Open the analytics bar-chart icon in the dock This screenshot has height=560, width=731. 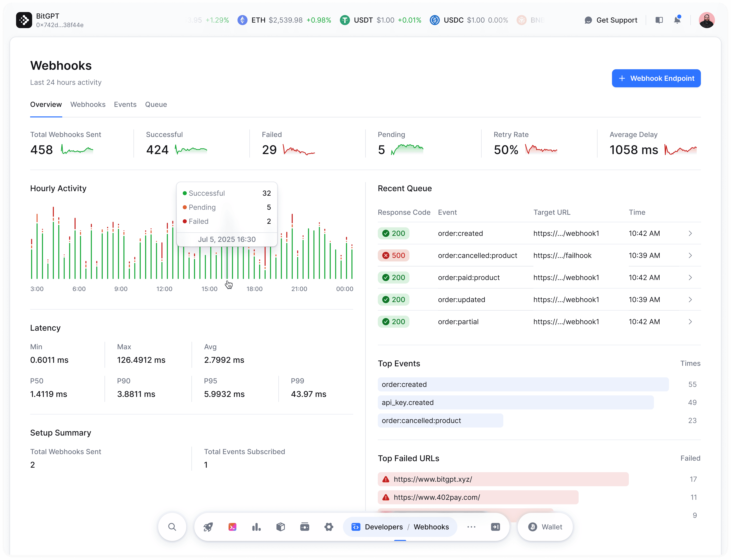[x=256, y=527]
